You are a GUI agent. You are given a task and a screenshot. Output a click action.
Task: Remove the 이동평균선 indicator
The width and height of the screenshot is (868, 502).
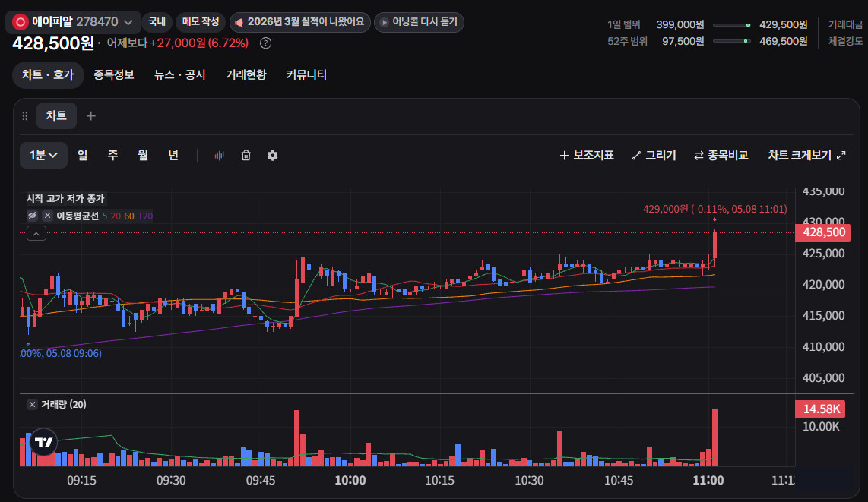pyautogui.click(x=48, y=216)
